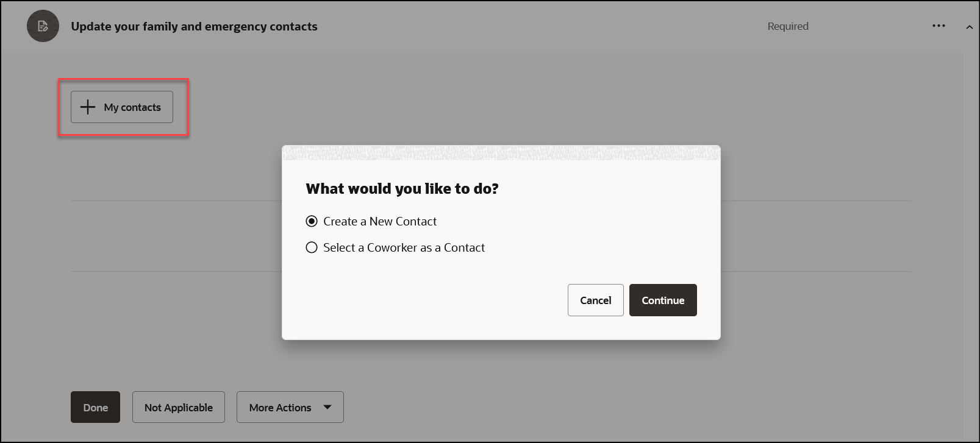The height and width of the screenshot is (443, 980).
Task: Click the task document icon beside title
Action: (x=43, y=26)
